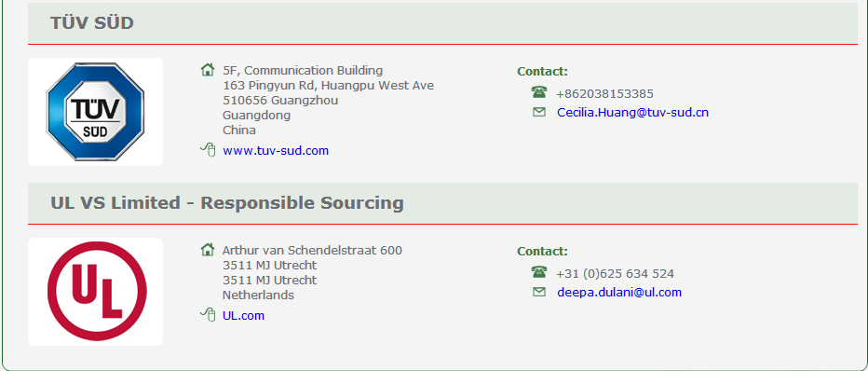868x371 pixels.
Task: Open the www.tuv-sud.com website link
Action: click(276, 151)
